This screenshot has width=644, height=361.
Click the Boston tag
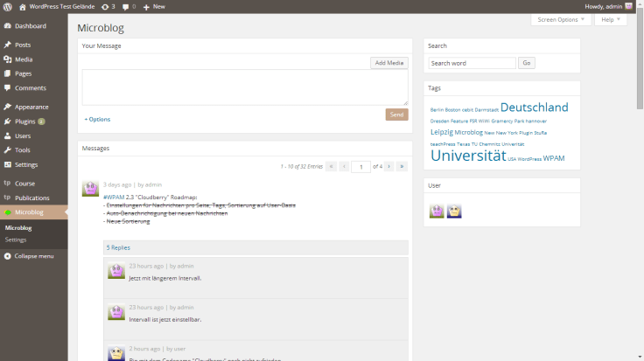452,110
